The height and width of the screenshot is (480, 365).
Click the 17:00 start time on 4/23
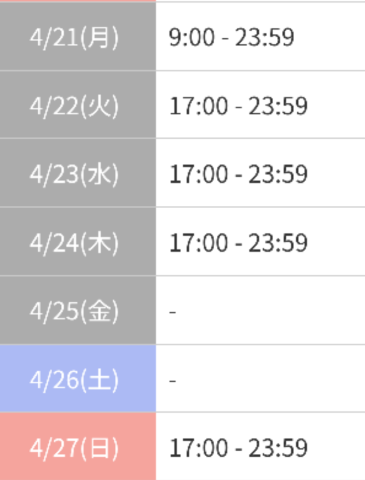199,174
